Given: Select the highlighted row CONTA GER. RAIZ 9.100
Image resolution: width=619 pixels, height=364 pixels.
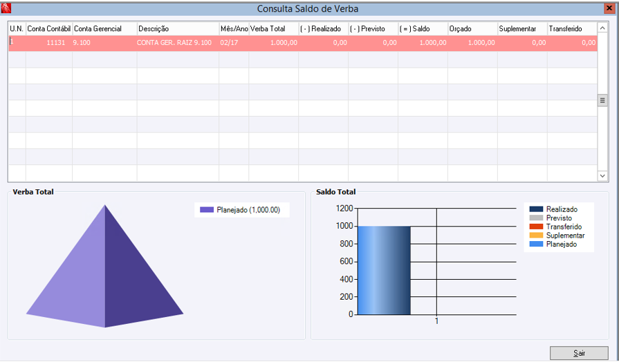Looking at the screenshot, I should click(x=303, y=43).
